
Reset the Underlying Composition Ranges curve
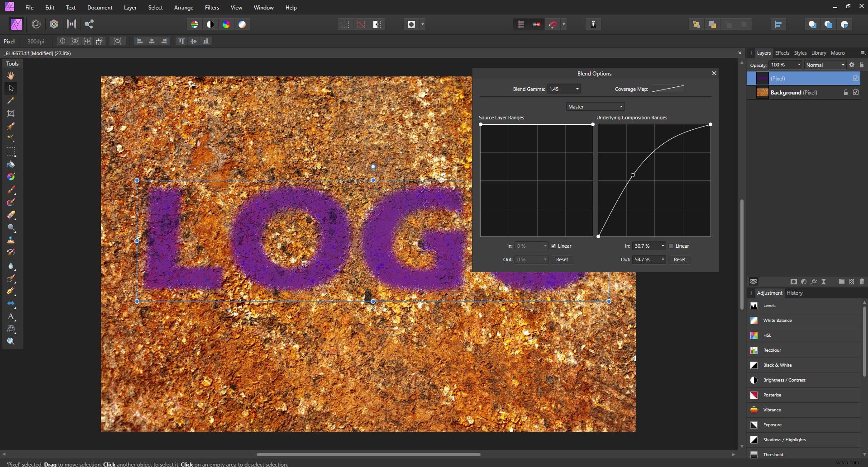tap(679, 259)
